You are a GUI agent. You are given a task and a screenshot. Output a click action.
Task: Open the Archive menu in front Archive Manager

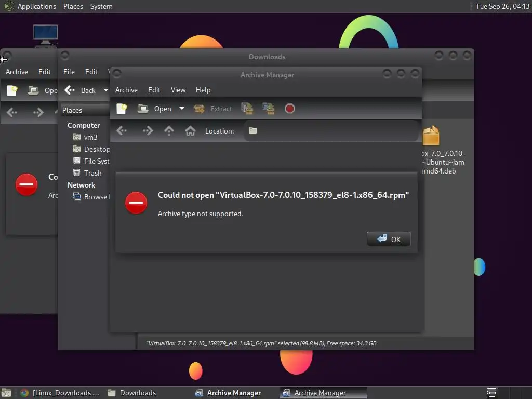pyautogui.click(x=126, y=90)
